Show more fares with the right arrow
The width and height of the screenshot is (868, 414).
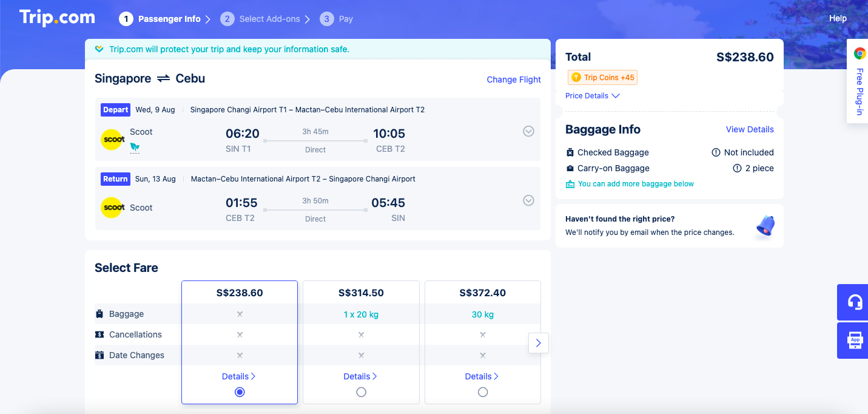[539, 343]
